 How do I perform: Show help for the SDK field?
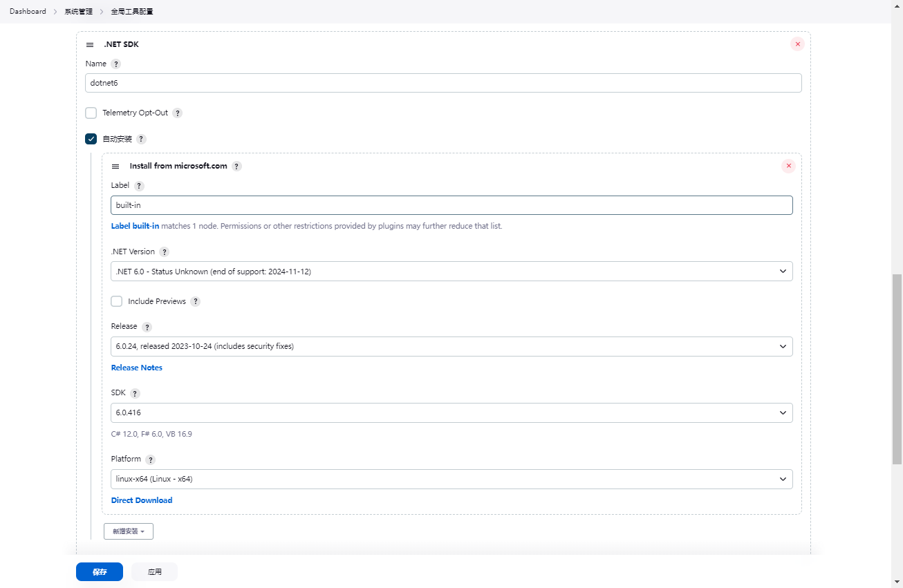135,393
